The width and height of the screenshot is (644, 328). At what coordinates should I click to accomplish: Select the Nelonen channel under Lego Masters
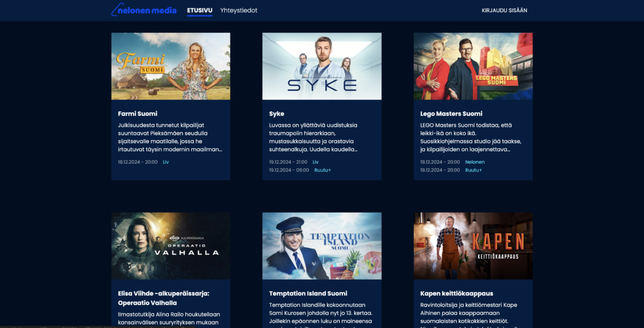click(x=475, y=162)
